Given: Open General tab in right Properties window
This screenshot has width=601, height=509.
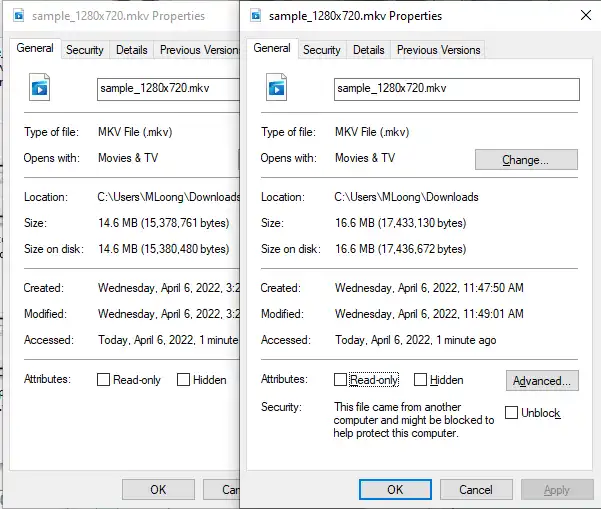Looking at the screenshot, I should coord(272,48).
